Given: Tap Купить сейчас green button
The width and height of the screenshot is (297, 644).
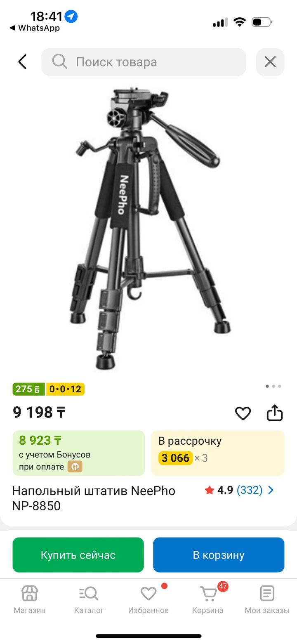Looking at the screenshot, I should click(78, 555).
